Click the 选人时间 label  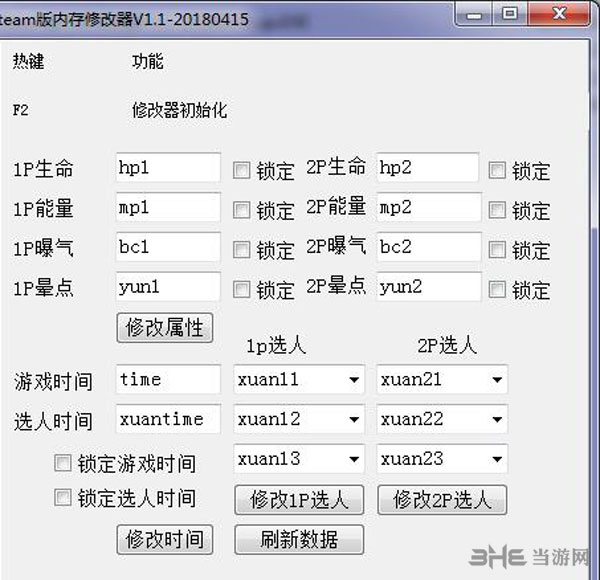[x=53, y=422]
